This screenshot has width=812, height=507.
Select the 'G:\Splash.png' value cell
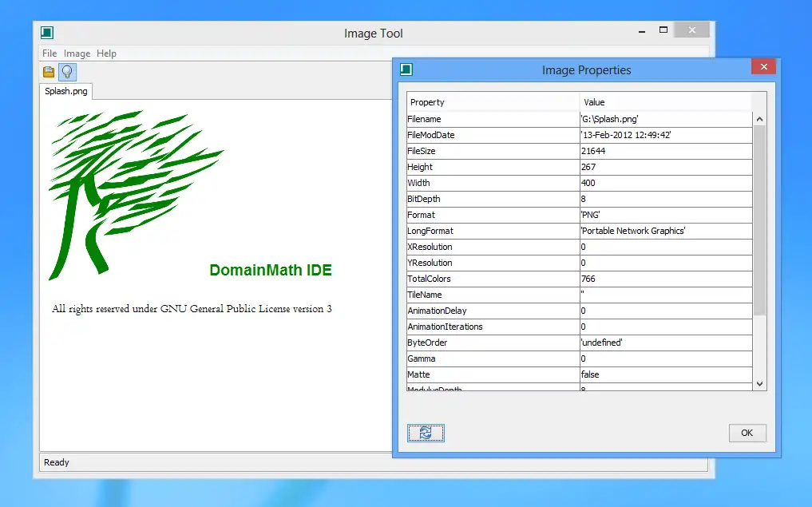point(666,119)
